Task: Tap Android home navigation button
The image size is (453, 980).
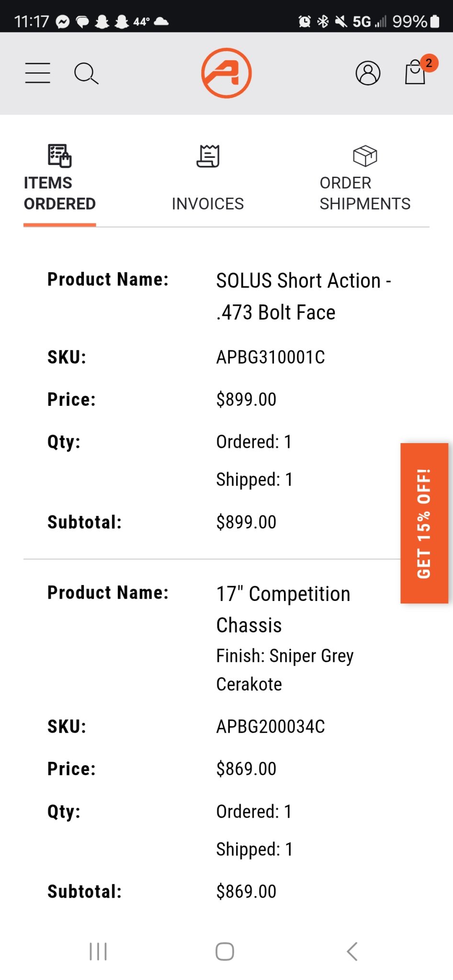Action: pyautogui.click(x=225, y=951)
